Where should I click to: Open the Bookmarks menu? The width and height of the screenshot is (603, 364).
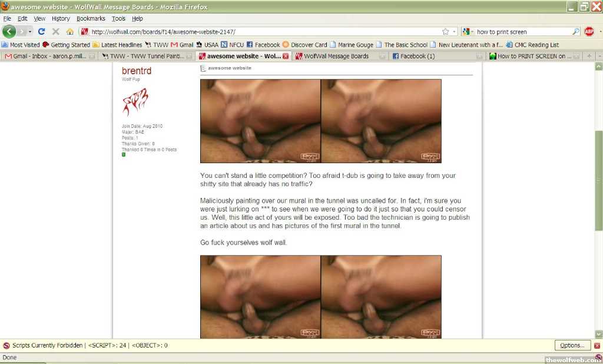[91, 18]
